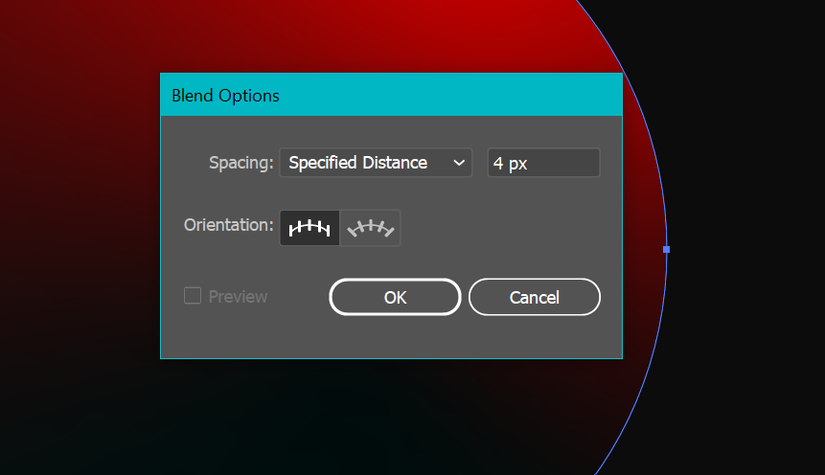Confirm with the OK button

395,297
